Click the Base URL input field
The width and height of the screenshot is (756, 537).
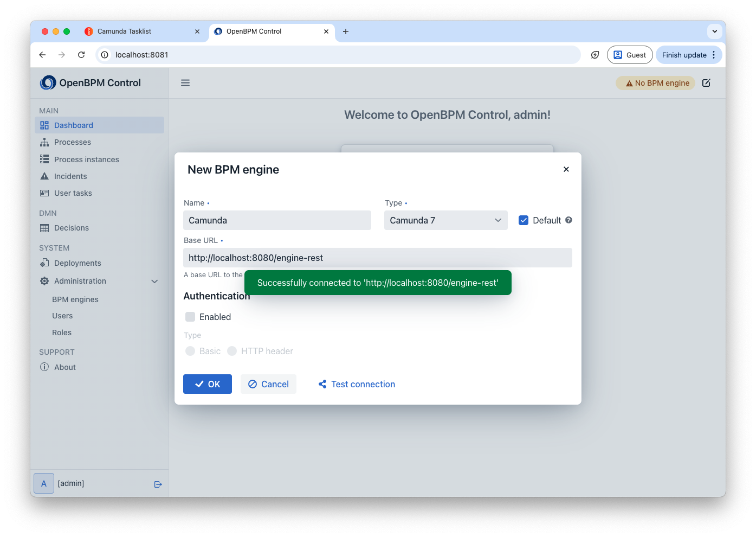coord(378,258)
